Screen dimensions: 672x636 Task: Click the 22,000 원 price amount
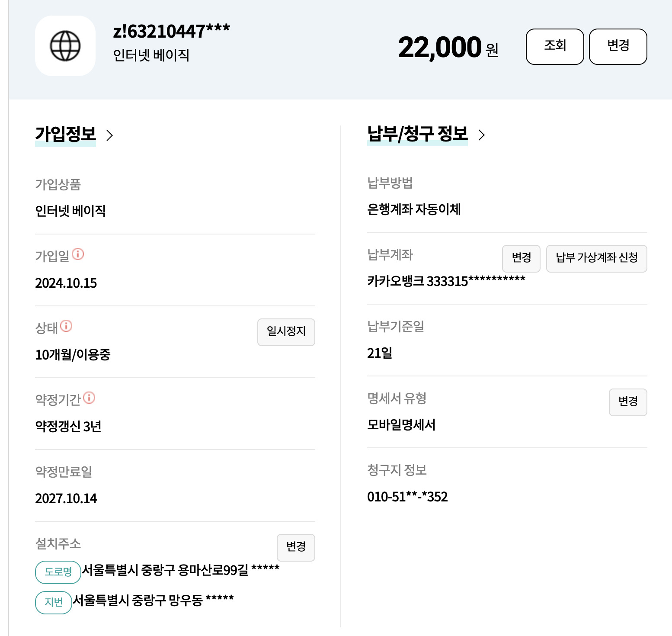448,47
